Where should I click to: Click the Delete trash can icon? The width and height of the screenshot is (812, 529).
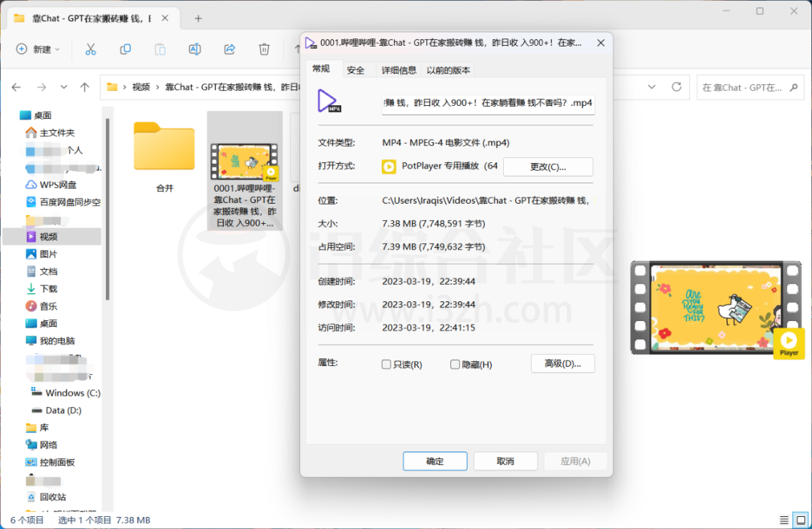[x=264, y=49]
